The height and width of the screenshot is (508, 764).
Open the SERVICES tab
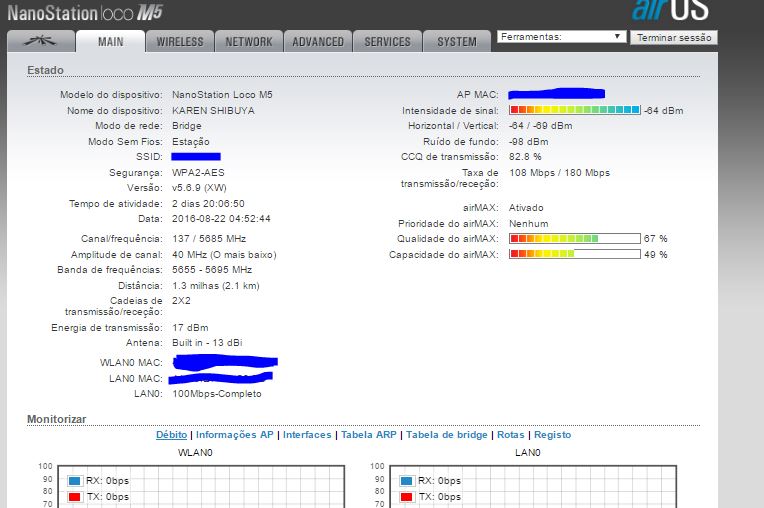pos(387,41)
